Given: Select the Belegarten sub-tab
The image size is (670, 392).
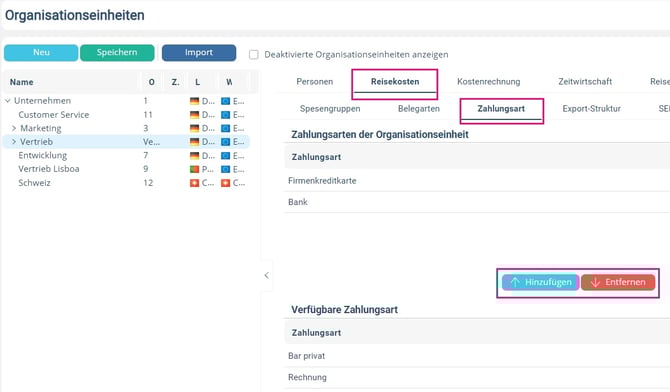Looking at the screenshot, I should tap(419, 109).
